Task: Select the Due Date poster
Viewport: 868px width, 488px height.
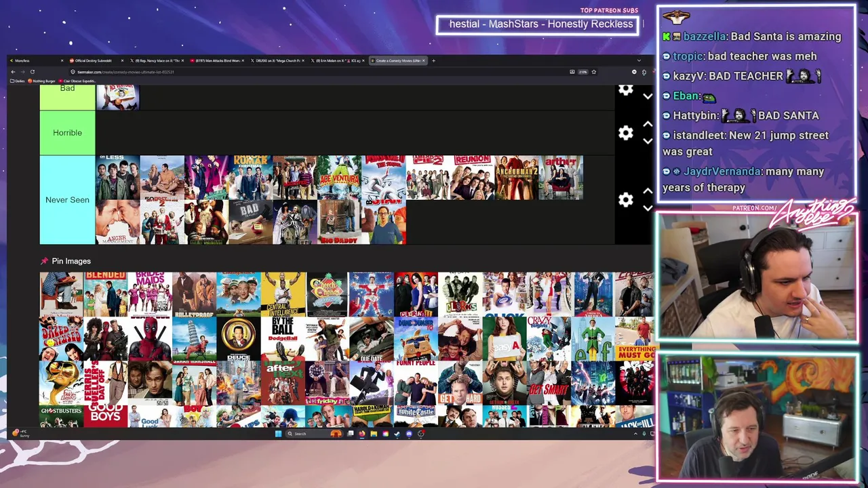Action: point(371,339)
